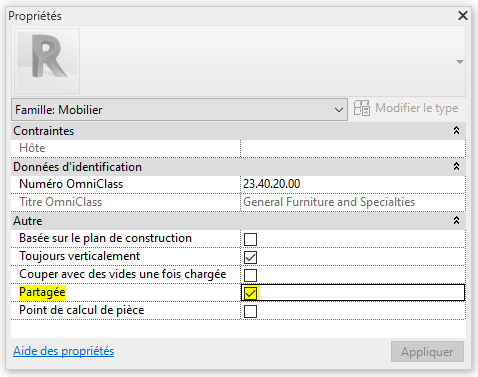Click the empty Hôte value field
This screenshot has height=377, width=478.
point(353,148)
